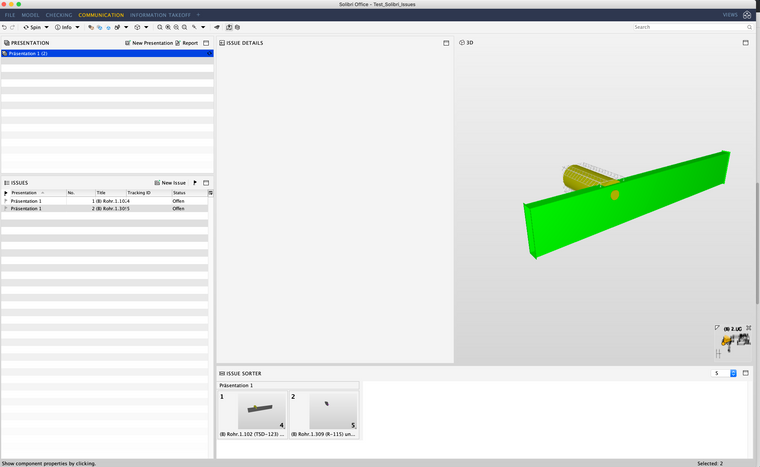Screen dimensions: 760x467
Task: Click the selection basket icon in toolbar
Action: (x=117, y=28)
